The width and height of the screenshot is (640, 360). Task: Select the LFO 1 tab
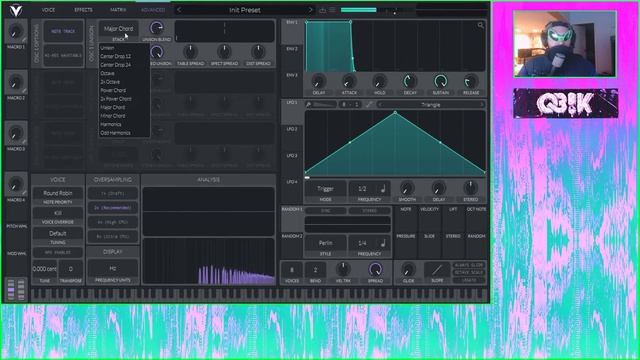[292, 111]
